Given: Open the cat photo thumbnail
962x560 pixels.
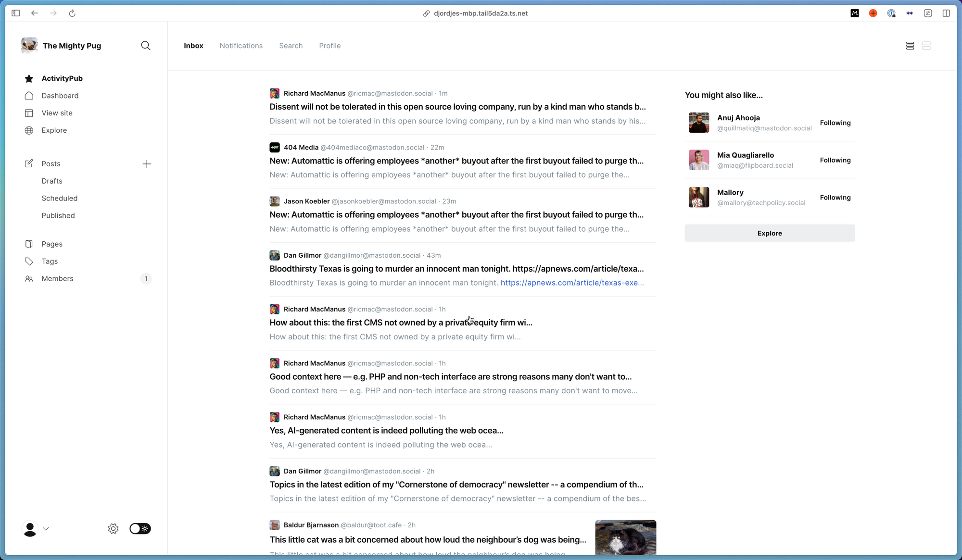Looking at the screenshot, I should (x=625, y=537).
